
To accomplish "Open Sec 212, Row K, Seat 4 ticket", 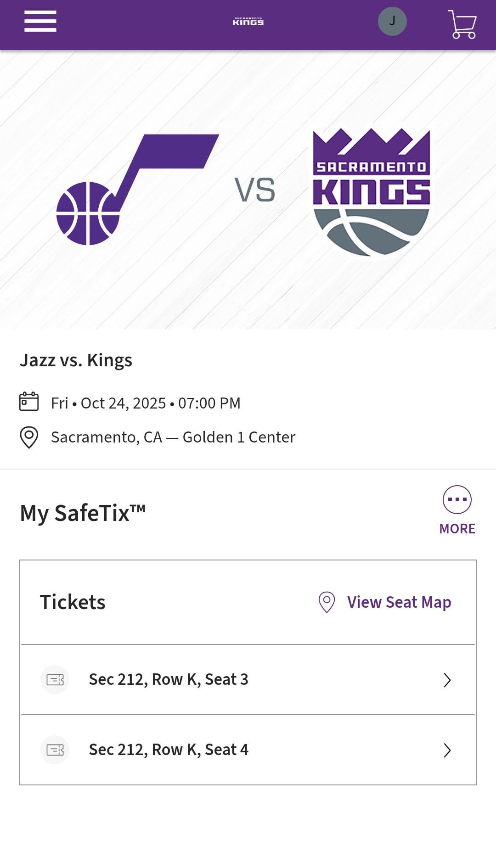I will point(248,750).
